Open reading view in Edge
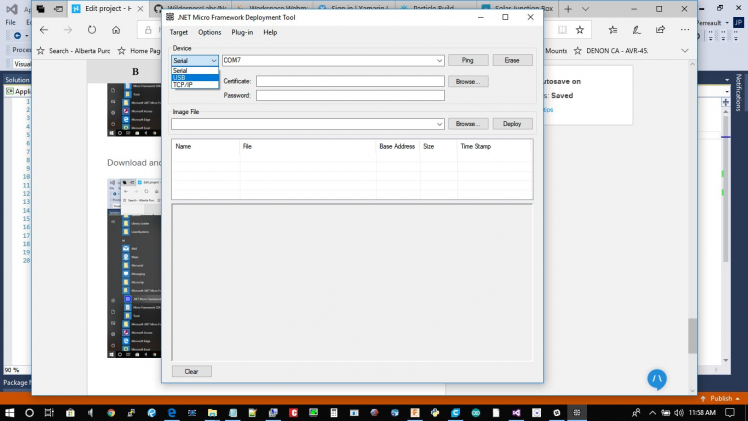The width and height of the screenshot is (748, 421). coord(562,30)
